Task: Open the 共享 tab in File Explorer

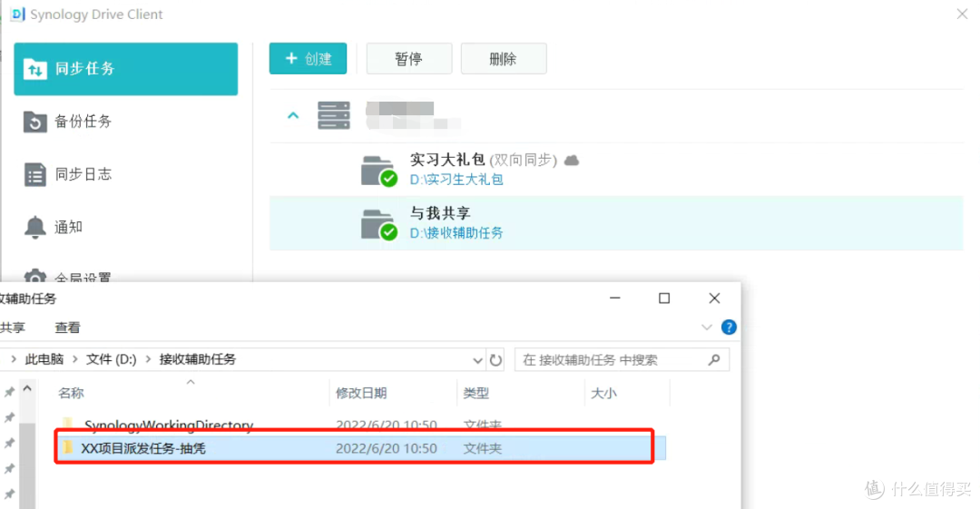Action: point(13,328)
